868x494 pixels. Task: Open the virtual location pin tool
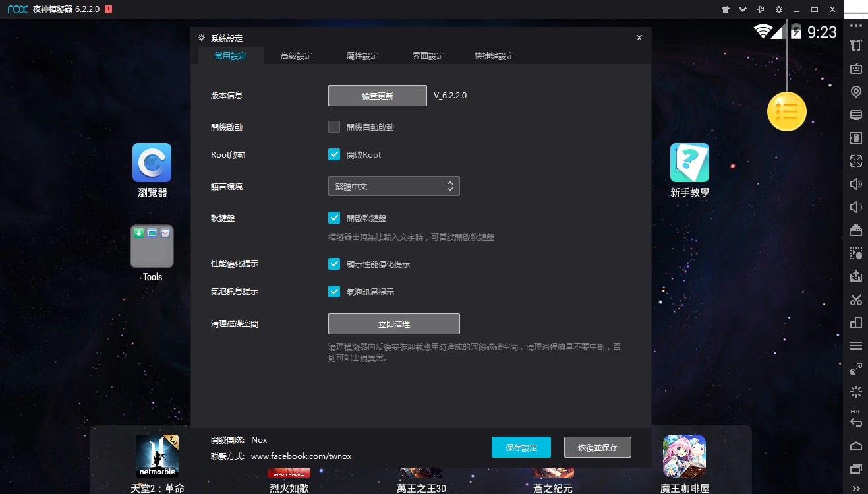point(856,92)
